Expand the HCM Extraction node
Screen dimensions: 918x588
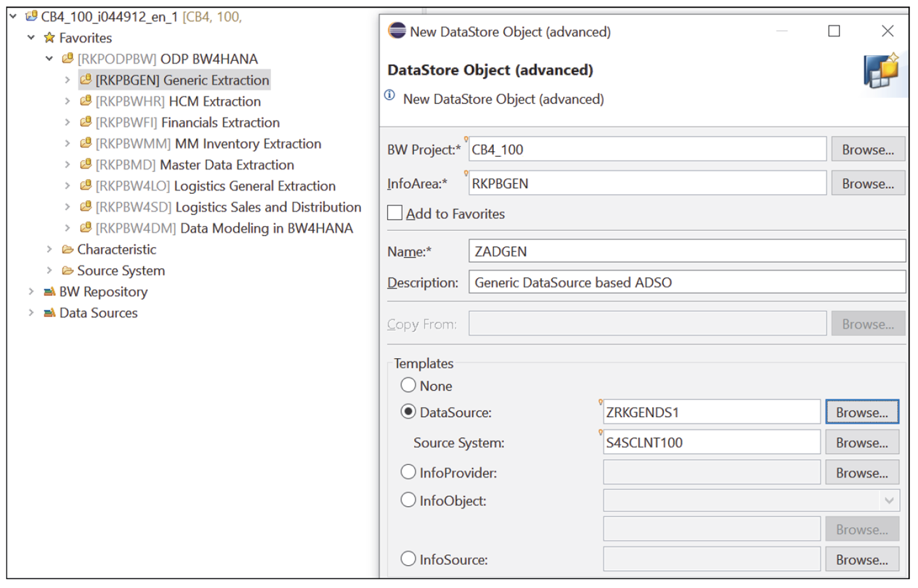click(68, 101)
